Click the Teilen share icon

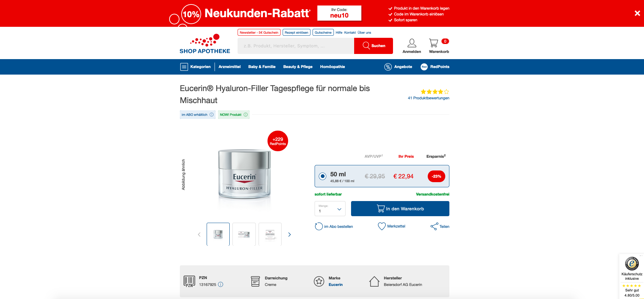click(x=434, y=226)
